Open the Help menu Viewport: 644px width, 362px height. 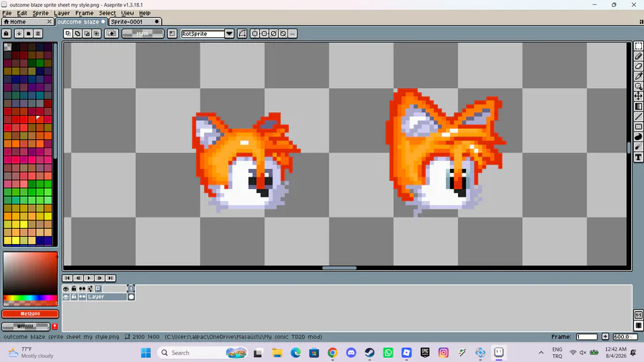pyautogui.click(x=145, y=13)
